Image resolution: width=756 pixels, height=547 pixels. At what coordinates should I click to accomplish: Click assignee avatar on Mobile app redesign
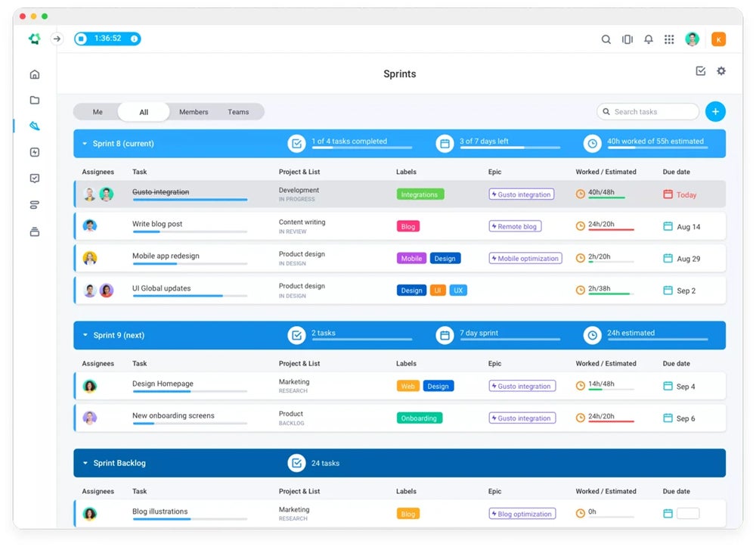[x=90, y=258]
